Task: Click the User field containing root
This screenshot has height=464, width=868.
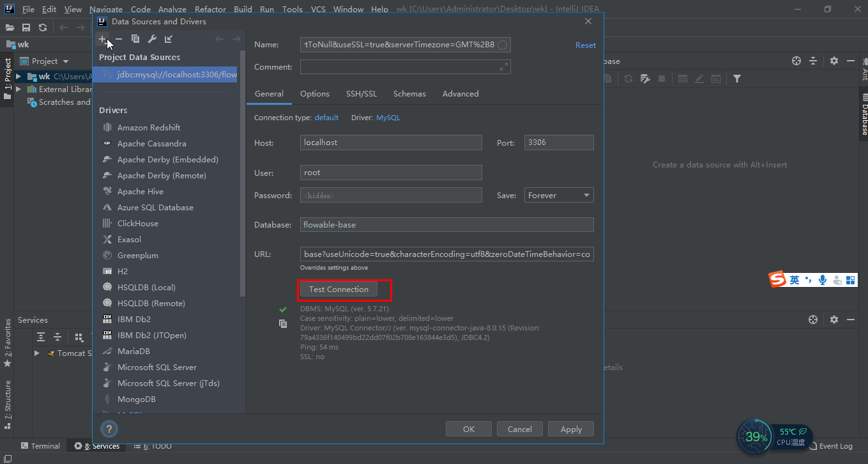Action: pos(391,173)
